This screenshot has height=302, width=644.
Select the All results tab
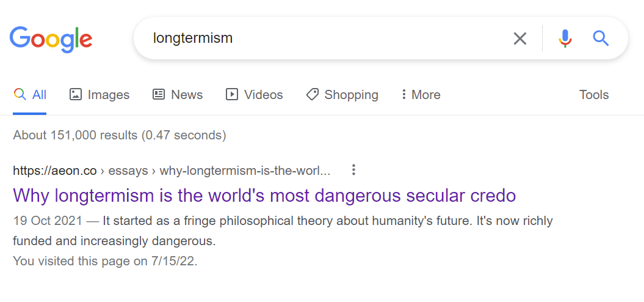tap(30, 95)
